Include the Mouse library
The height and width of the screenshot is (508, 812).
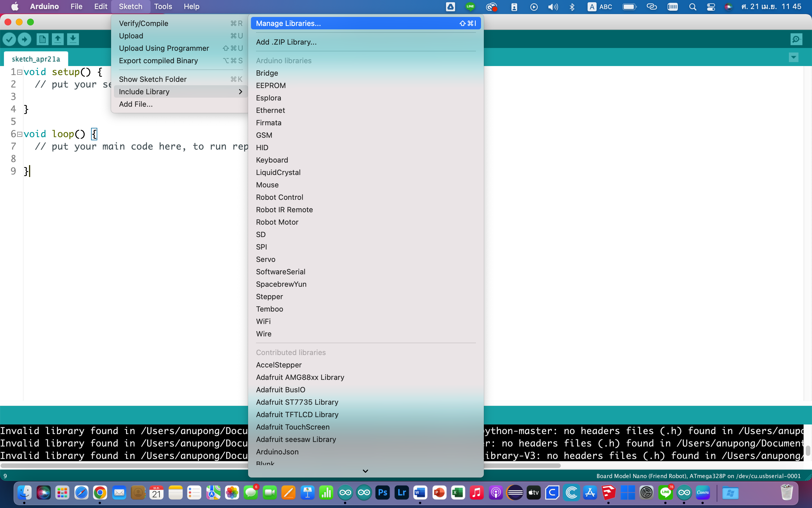[366, 185]
